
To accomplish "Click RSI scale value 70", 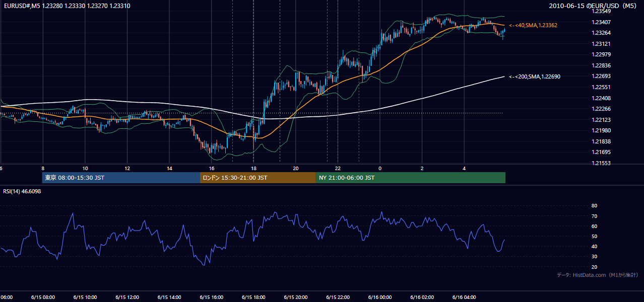I will pos(594,216).
